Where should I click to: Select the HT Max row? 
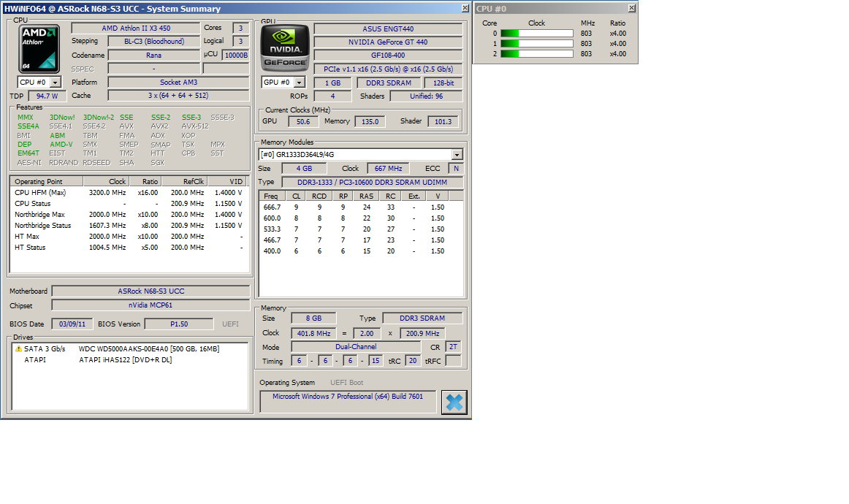point(129,237)
